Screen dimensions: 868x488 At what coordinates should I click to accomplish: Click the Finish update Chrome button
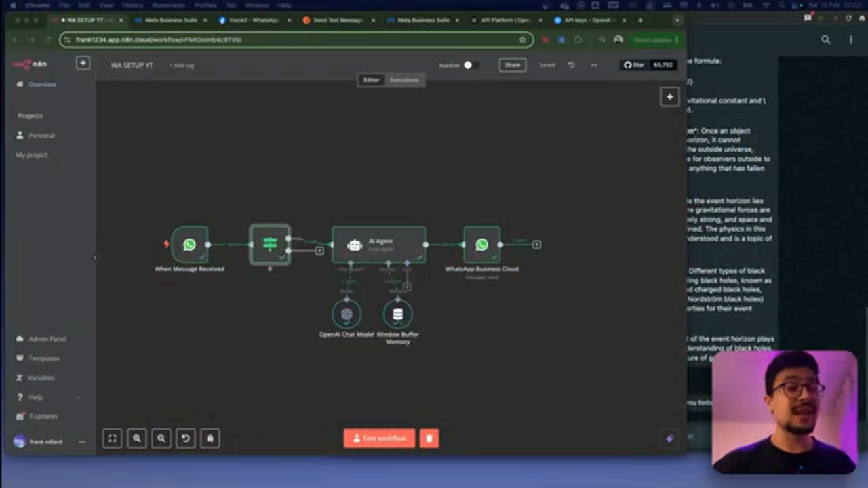[x=656, y=40]
